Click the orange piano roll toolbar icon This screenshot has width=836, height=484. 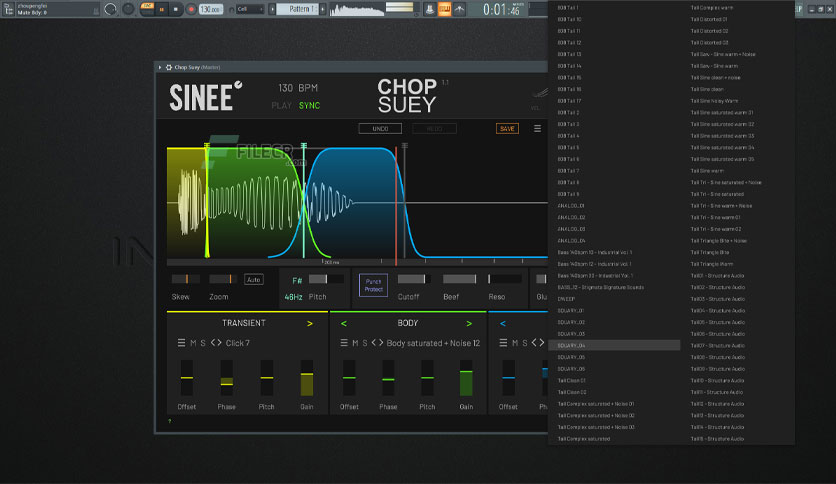(444, 9)
